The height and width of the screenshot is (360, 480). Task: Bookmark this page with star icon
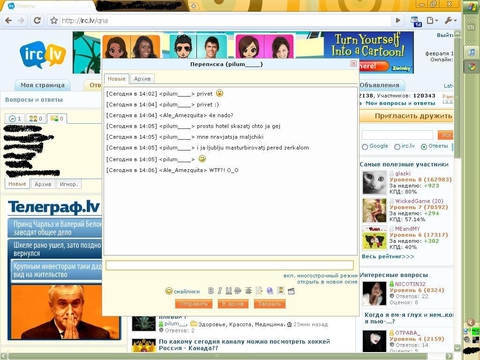[x=54, y=21]
